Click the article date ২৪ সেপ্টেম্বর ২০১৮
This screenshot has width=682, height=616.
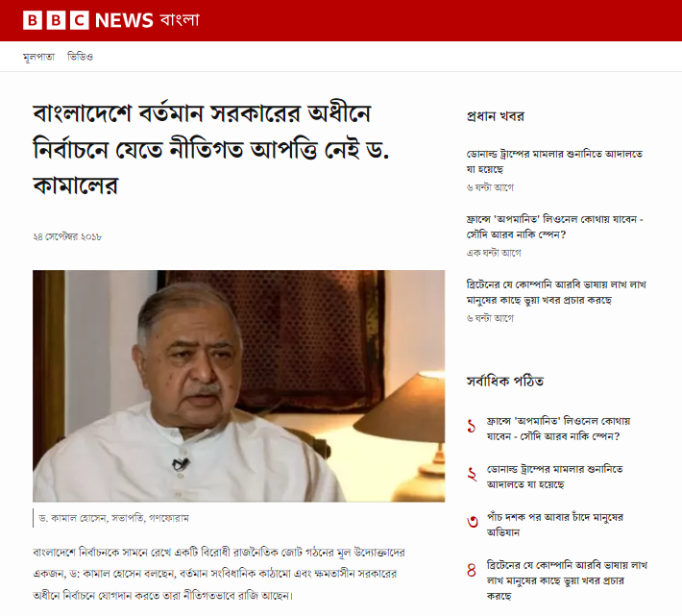coord(67,236)
